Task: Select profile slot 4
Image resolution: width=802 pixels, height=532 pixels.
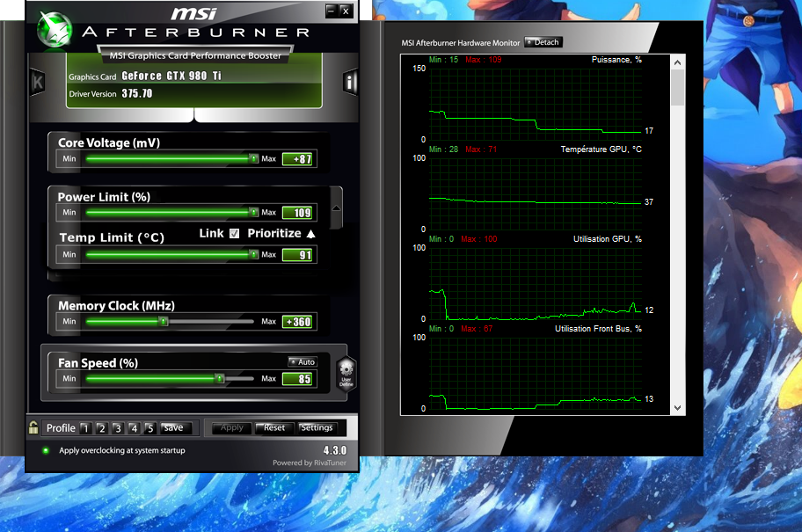Action: (x=134, y=428)
